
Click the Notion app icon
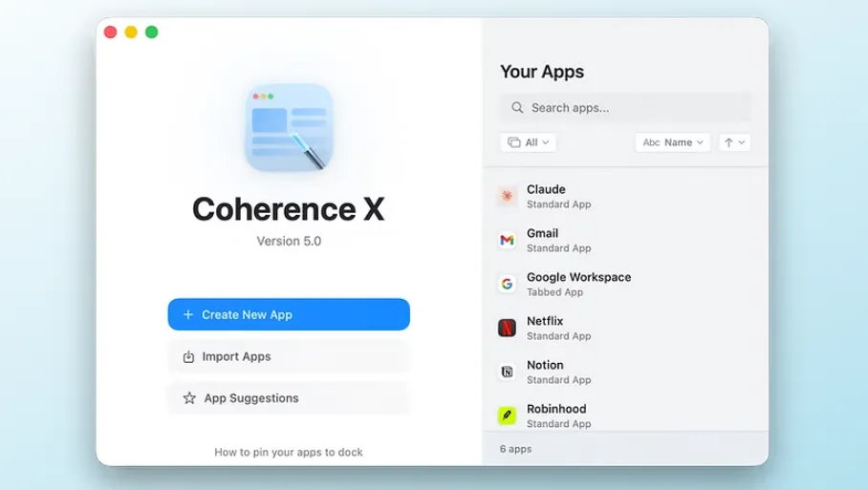click(507, 372)
